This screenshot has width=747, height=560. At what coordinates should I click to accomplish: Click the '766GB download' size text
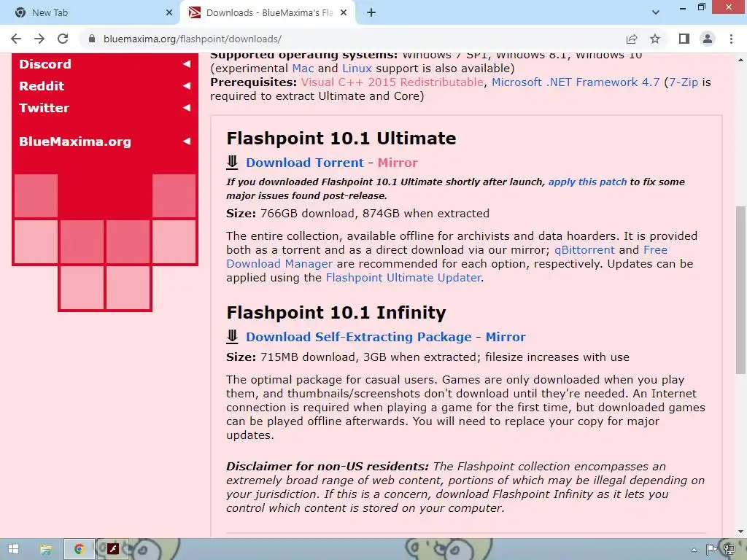[x=307, y=214]
